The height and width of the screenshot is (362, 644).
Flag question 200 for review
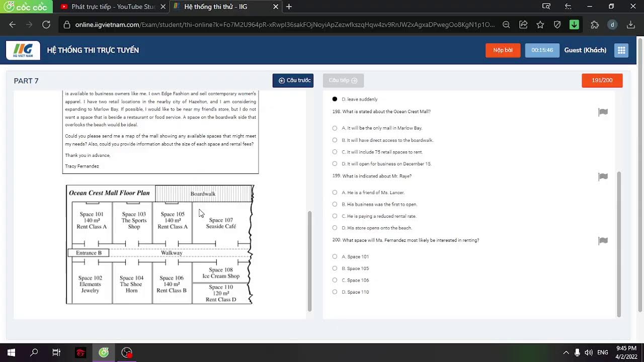coord(603,241)
